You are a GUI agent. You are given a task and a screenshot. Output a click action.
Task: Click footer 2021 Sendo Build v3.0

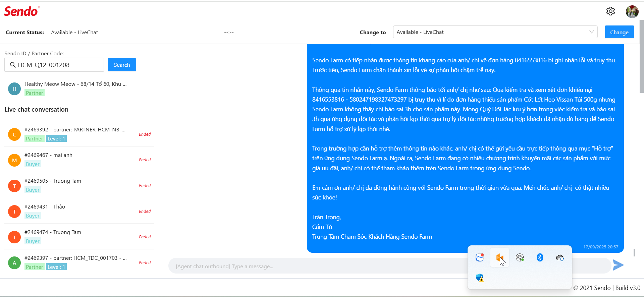607,288
